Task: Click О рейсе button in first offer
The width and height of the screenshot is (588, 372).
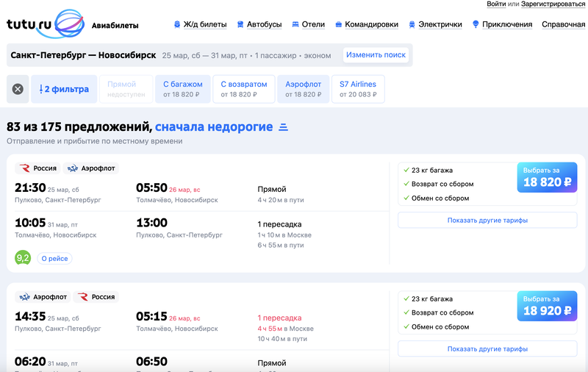Action: coord(54,258)
